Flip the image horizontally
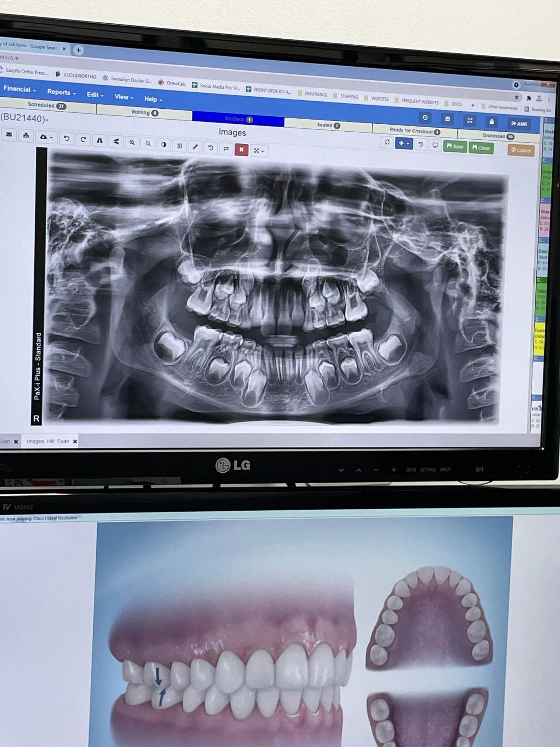This screenshot has width=560, height=747. 100,140
